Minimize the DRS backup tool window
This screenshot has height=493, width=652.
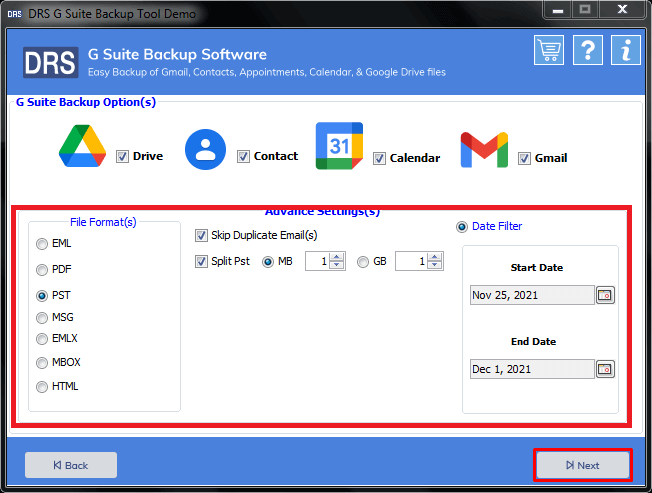(x=558, y=10)
